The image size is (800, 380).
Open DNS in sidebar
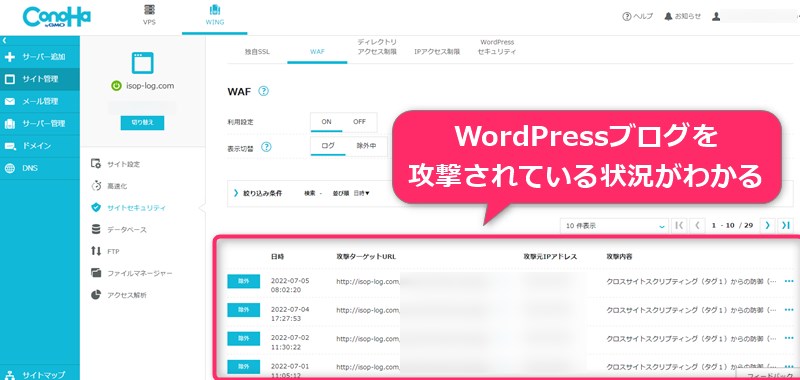pos(40,168)
